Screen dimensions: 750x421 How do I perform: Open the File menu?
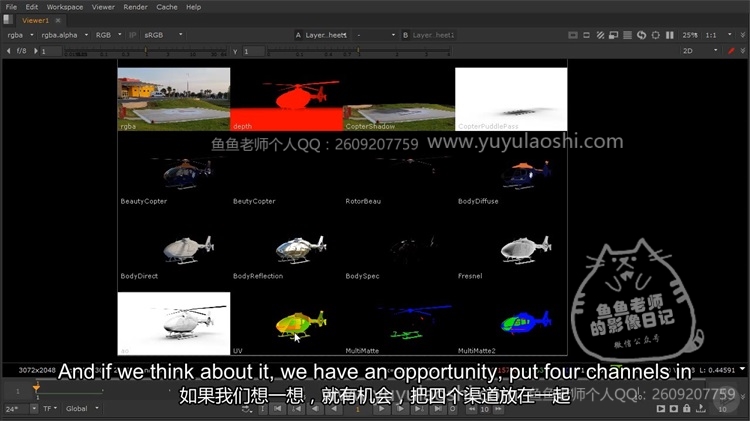tap(11, 7)
